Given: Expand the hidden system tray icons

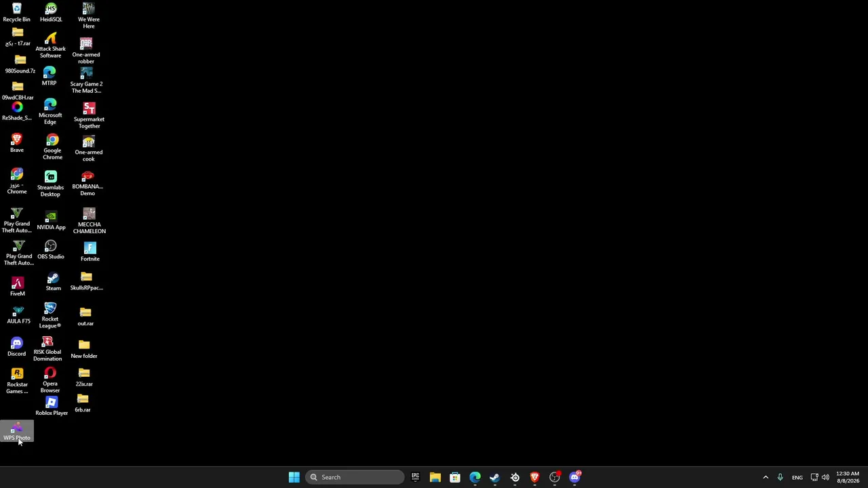Looking at the screenshot, I should click(x=766, y=477).
